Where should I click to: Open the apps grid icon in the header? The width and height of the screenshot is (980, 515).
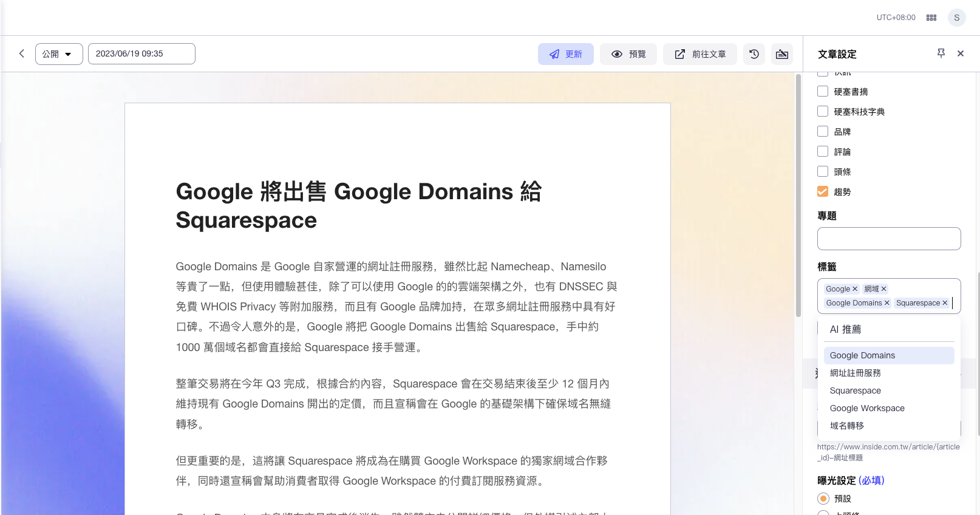(931, 18)
